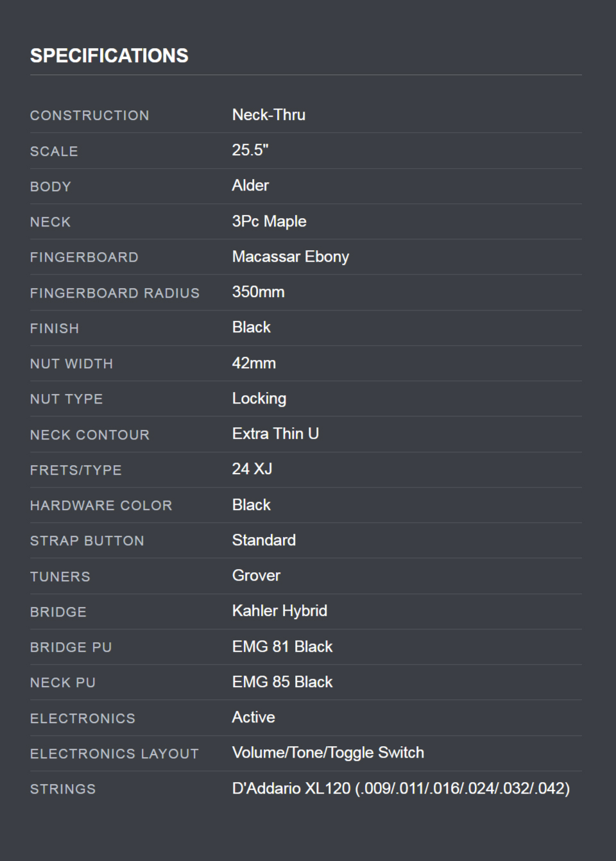Select the Kahler Hybrid bridge value

(x=279, y=611)
